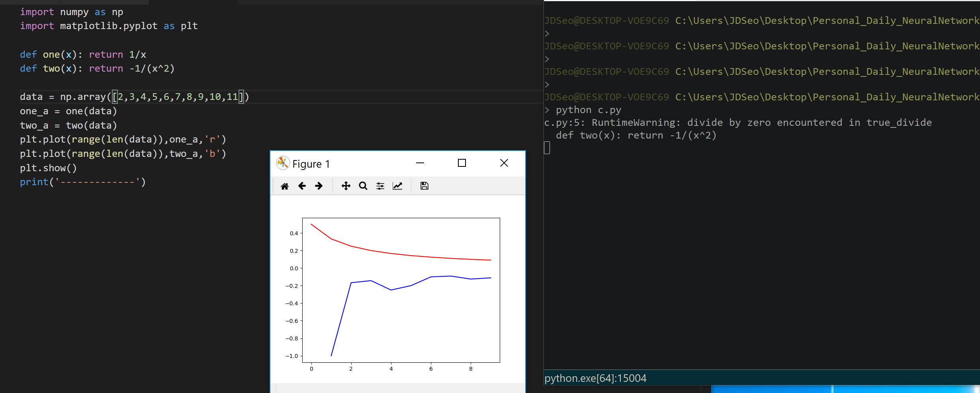Save the figure with floppy disk icon

pos(424,186)
